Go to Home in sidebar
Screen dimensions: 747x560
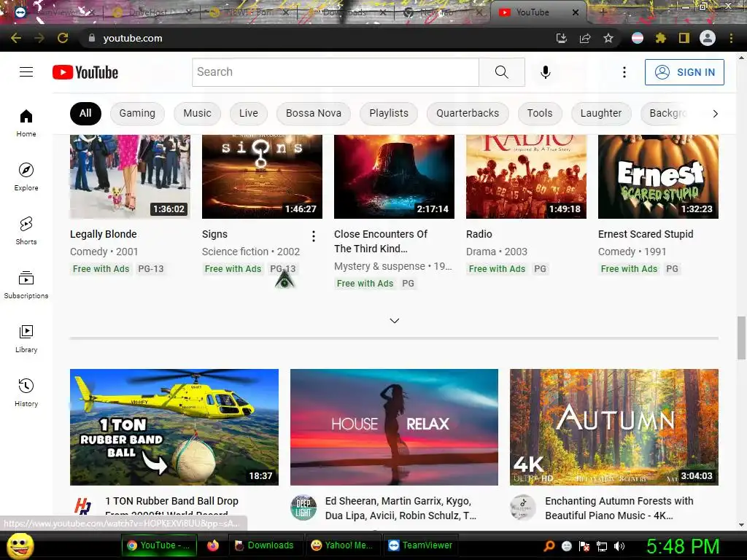point(26,122)
